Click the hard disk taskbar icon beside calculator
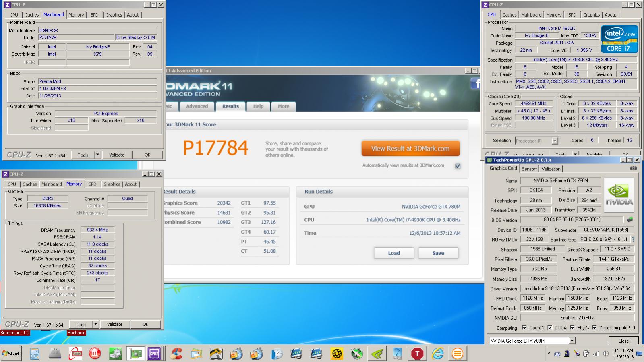 pyautogui.click(x=55, y=354)
